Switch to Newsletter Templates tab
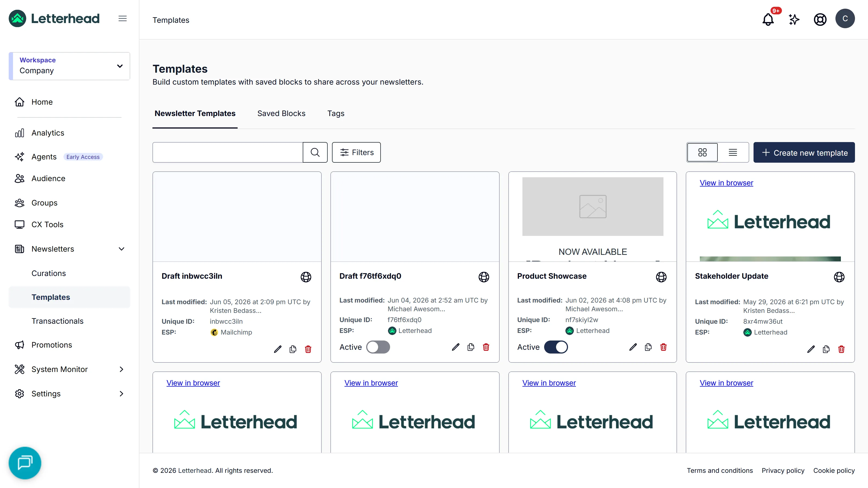868x488 pixels. [x=195, y=114]
